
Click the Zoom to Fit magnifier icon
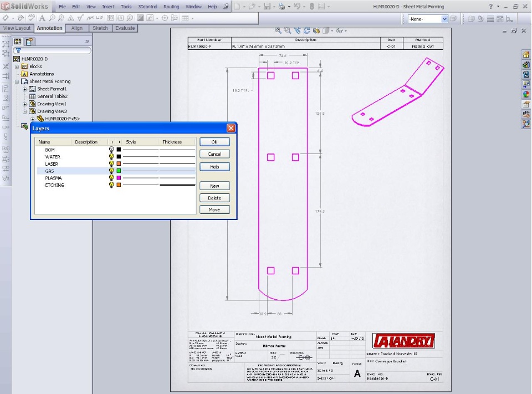[x=278, y=31]
